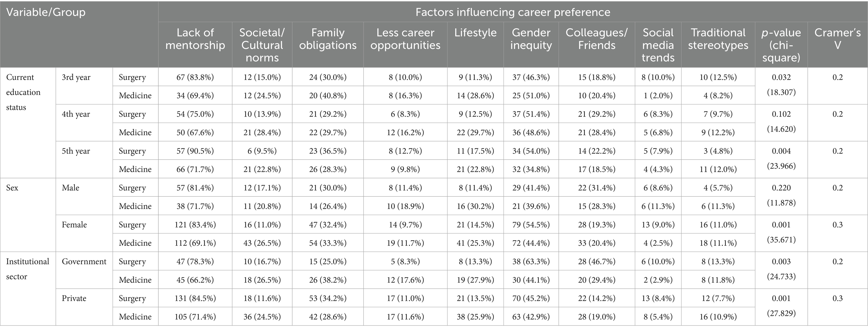Click the Family obligations header
This screenshot has width=868, height=331.
[x=328, y=39]
